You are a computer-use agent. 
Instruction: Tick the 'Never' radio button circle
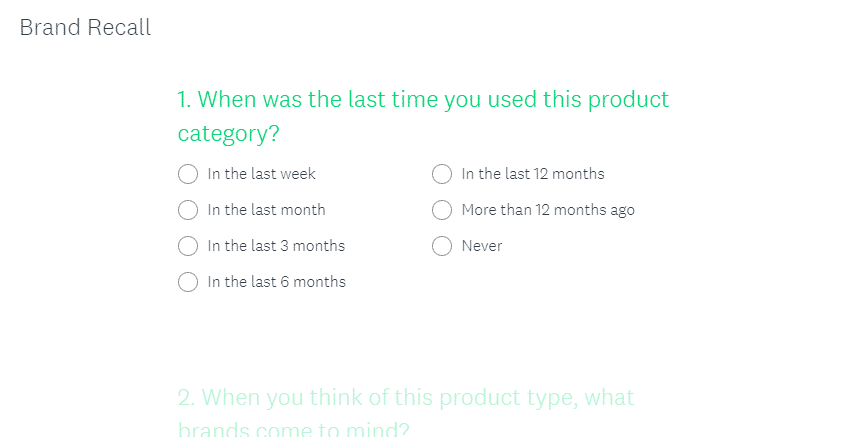tap(442, 246)
